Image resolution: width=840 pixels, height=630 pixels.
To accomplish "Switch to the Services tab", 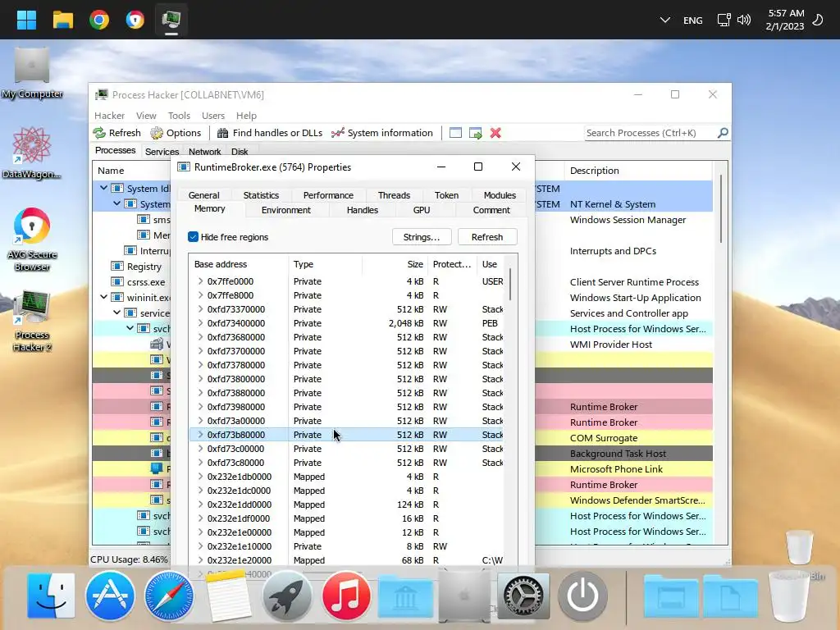I will [162, 152].
